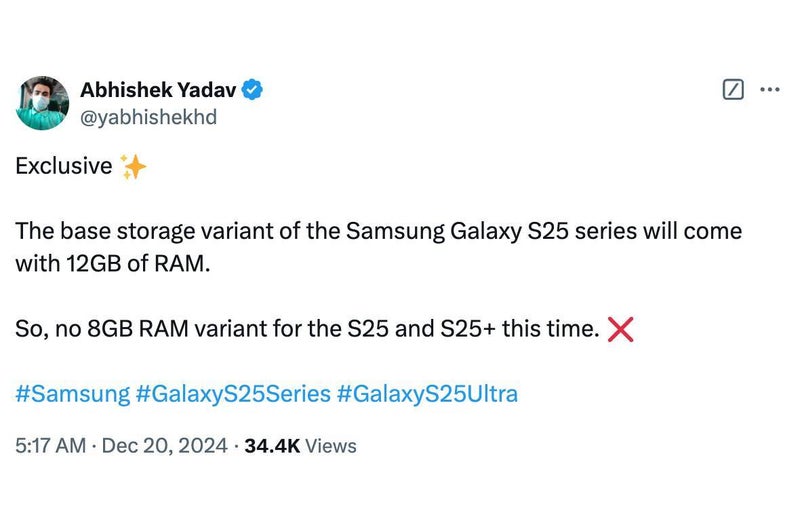800x532 pixels.
Task: Click the red cross mark emoji
Action: pyautogui.click(x=620, y=330)
